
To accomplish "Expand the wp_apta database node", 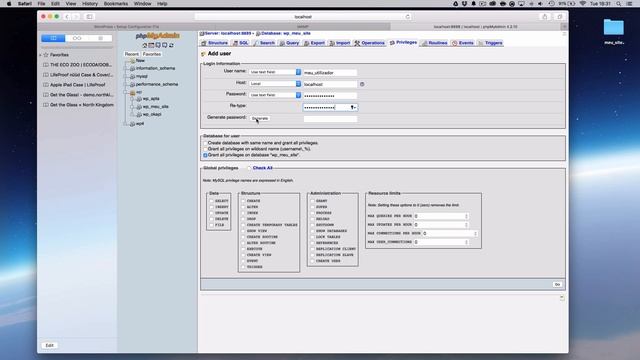I will [x=133, y=99].
